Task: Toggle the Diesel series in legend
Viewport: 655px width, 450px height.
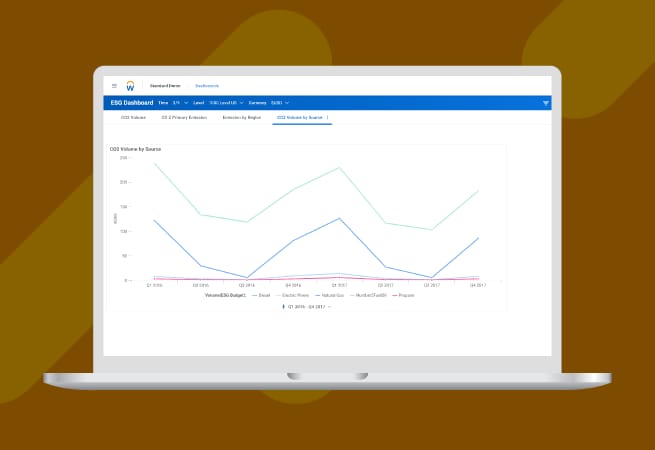Action: [262, 296]
